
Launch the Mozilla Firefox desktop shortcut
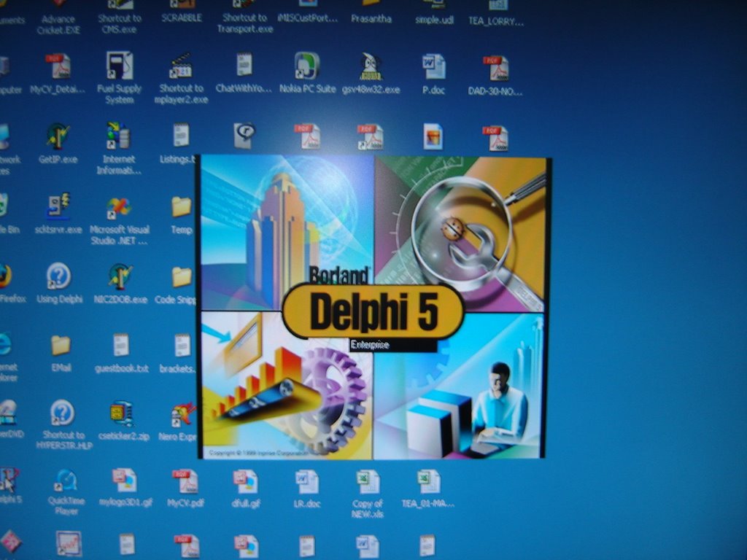5,276
